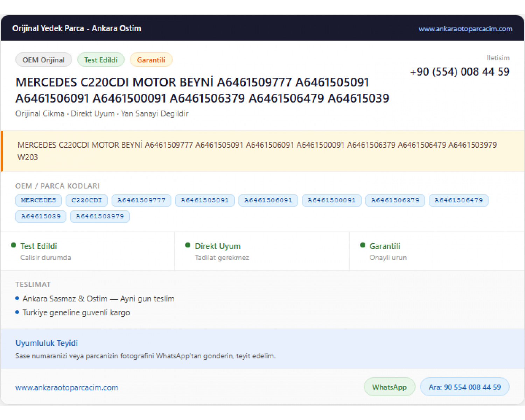The height and width of the screenshot is (420, 525).
Task: Click part code chip A6461505091
Action: (205, 201)
